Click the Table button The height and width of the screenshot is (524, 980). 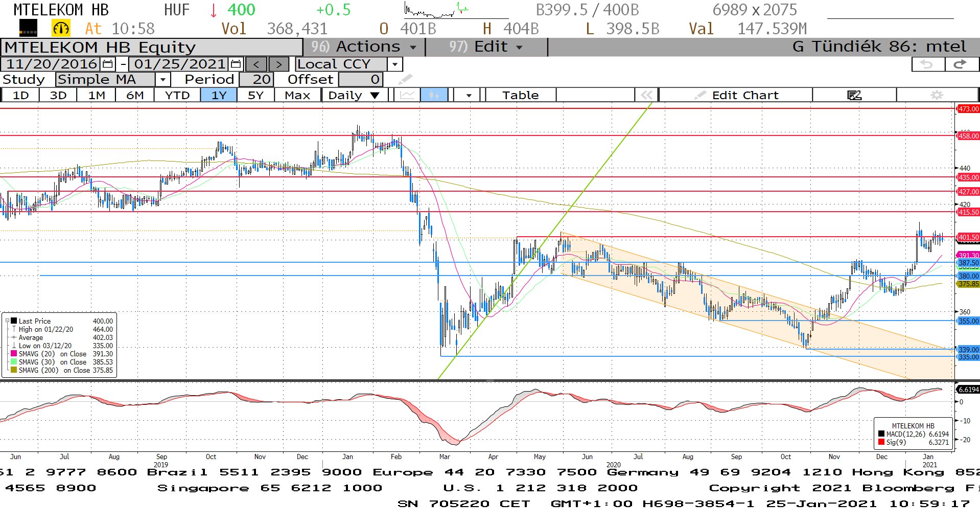(520, 95)
